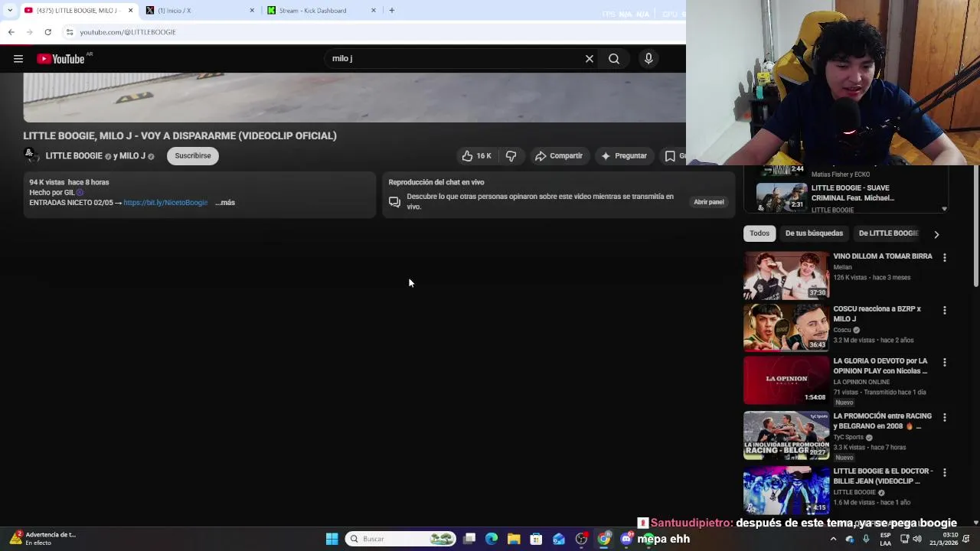The image size is (980, 551).
Task: Open the Windows Start menu
Action: coord(332,539)
